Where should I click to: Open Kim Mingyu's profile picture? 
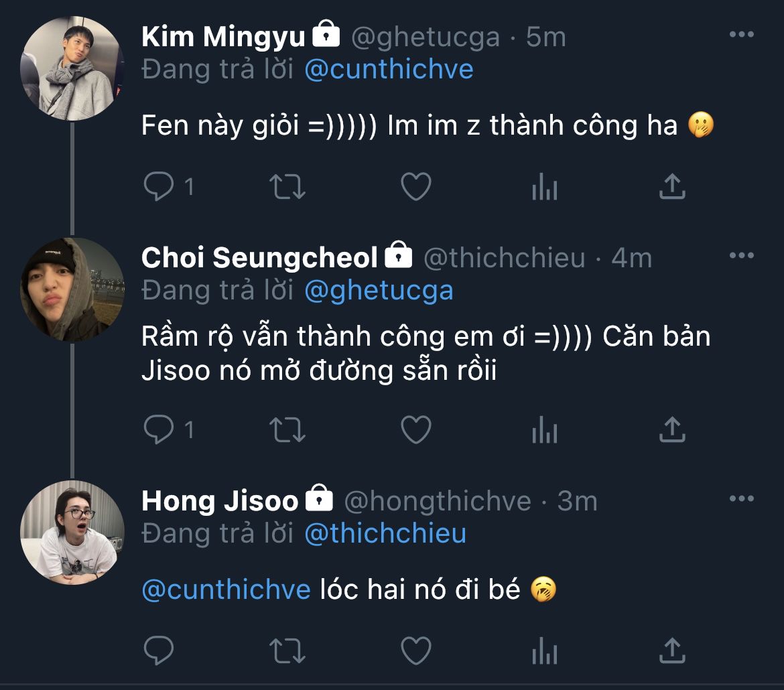click(72, 68)
